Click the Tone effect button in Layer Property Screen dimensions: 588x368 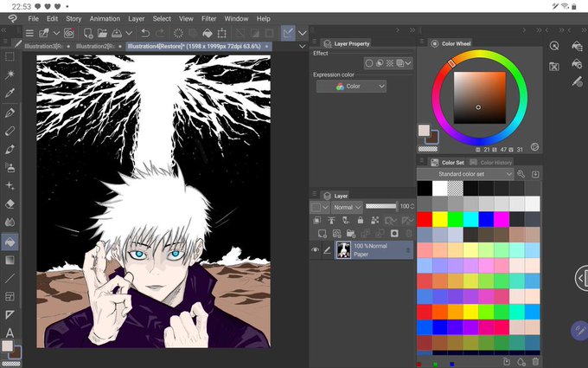click(390, 63)
